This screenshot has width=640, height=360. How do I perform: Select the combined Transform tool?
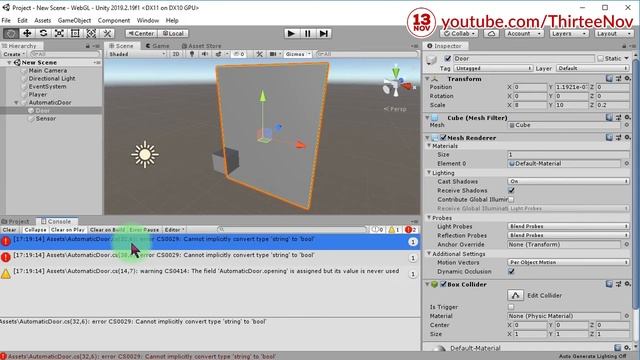coord(91,33)
